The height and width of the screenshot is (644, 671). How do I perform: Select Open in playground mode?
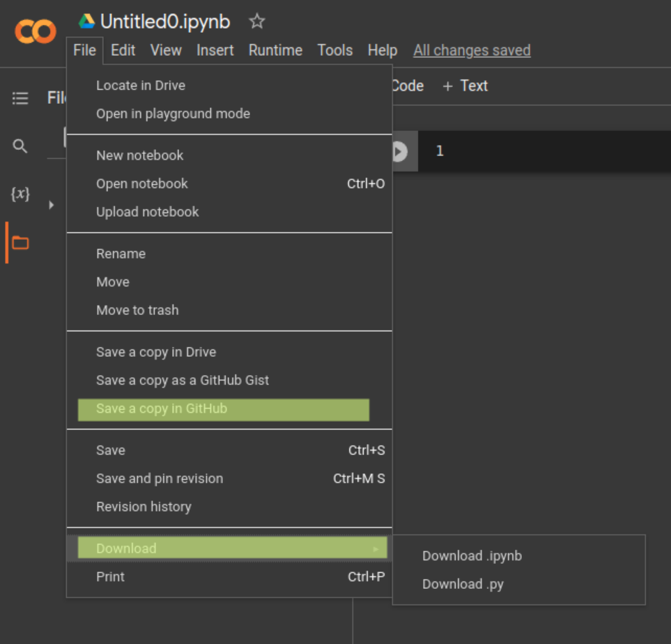coord(173,114)
